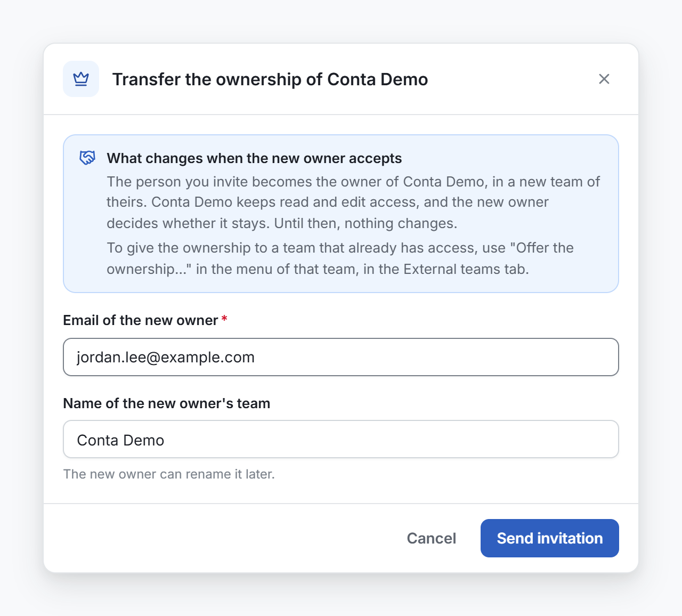The image size is (682, 616).
Task: Close the transfer ownership dialog
Action: 604,79
